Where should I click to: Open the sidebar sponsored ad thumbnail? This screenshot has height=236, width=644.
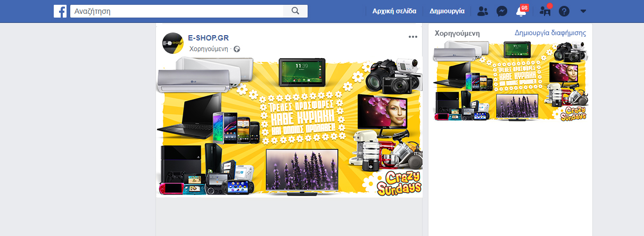[x=510, y=82]
